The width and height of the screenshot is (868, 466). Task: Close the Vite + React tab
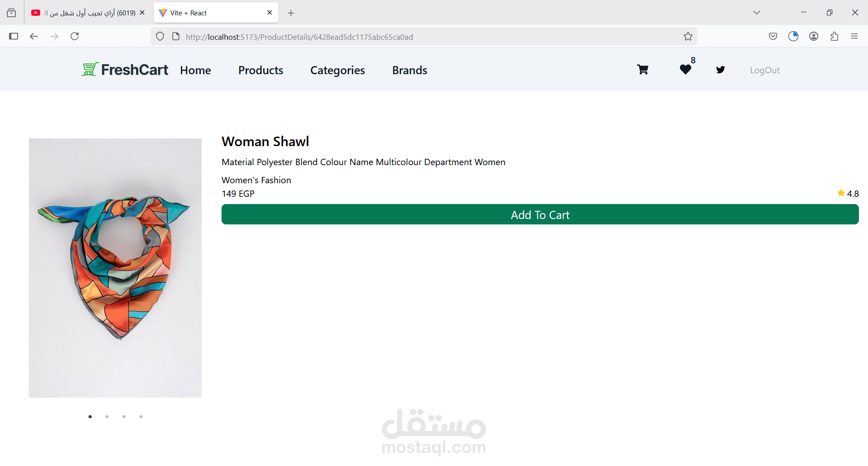[269, 13]
